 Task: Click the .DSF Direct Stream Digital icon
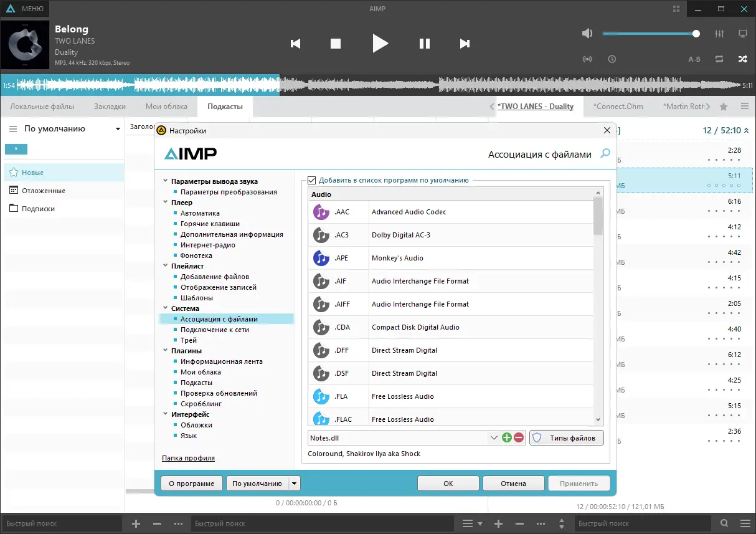pyautogui.click(x=321, y=373)
